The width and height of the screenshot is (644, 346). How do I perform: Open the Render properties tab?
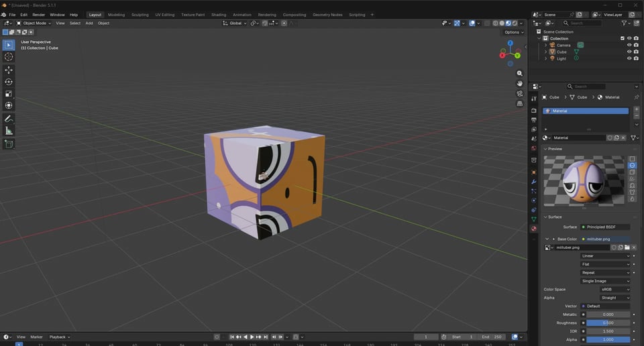[534, 111]
